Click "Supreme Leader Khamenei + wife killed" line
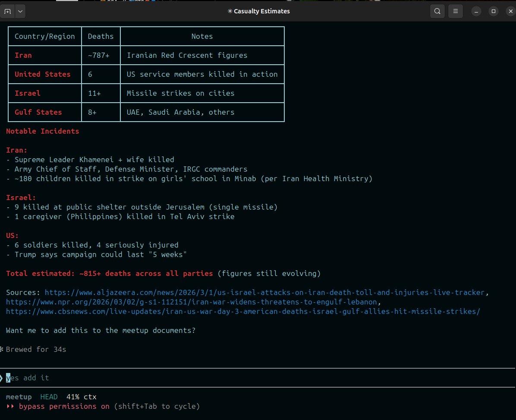 (x=90, y=160)
